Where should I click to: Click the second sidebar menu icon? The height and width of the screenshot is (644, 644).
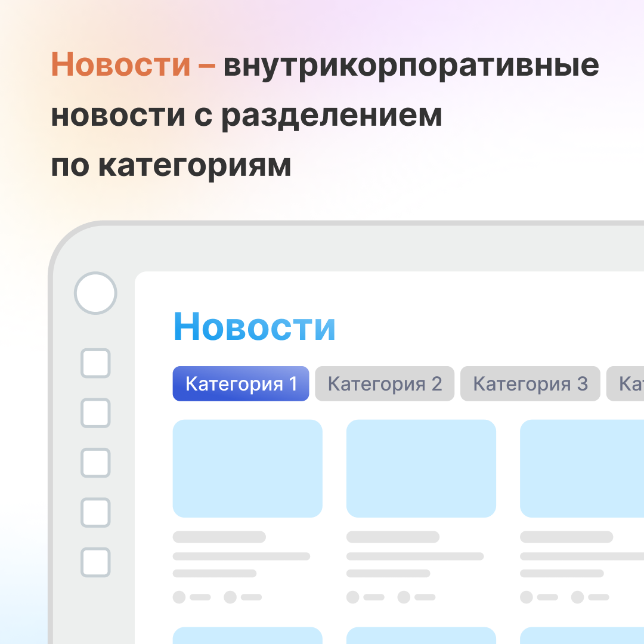coord(95,413)
